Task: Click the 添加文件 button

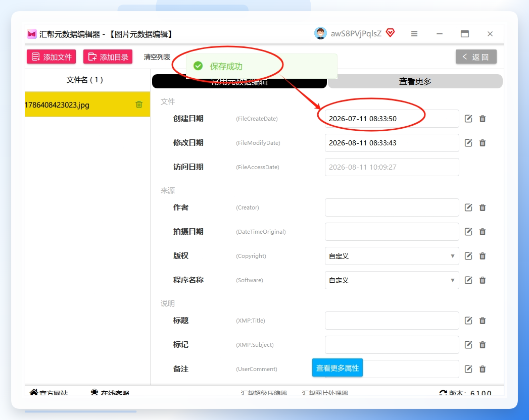Action: tap(51, 57)
